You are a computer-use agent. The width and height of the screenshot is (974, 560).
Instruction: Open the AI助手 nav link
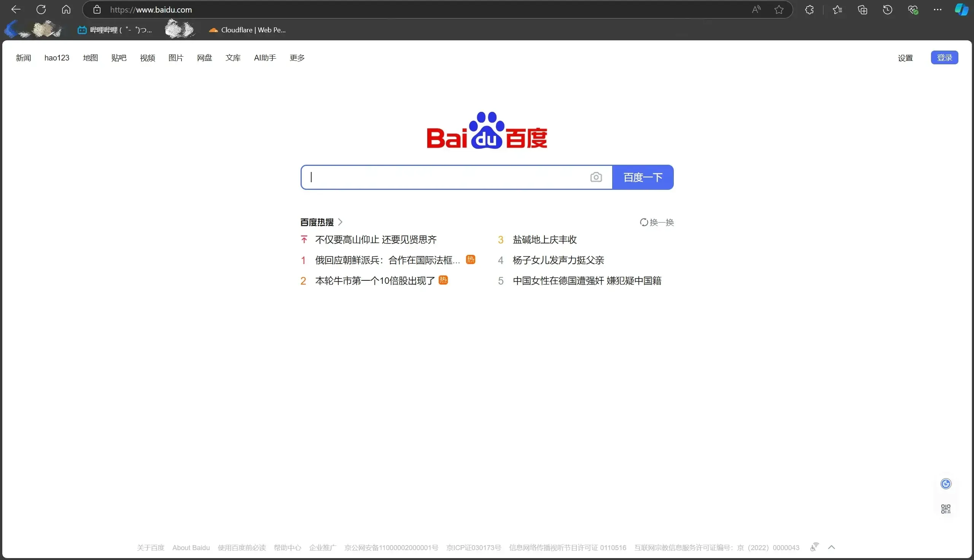[265, 58]
